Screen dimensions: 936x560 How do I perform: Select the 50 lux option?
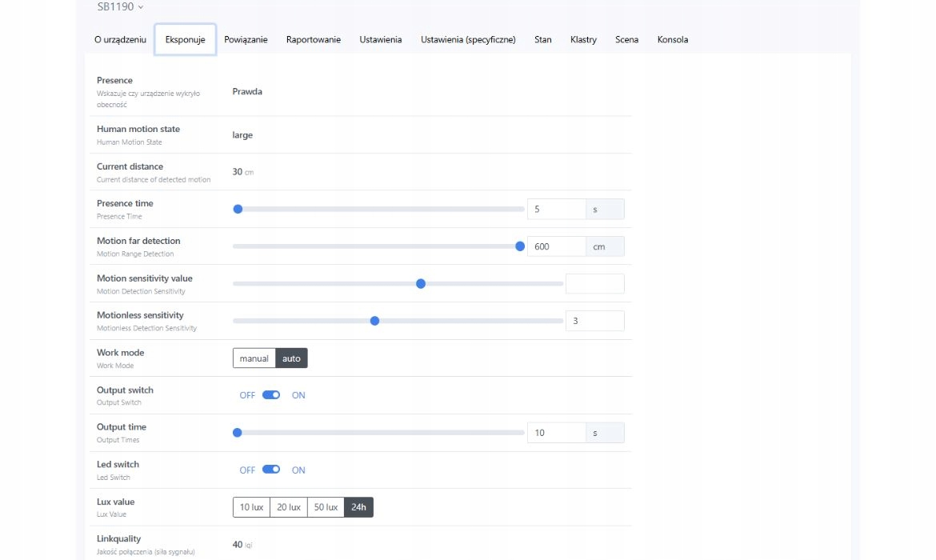pyautogui.click(x=326, y=507)
